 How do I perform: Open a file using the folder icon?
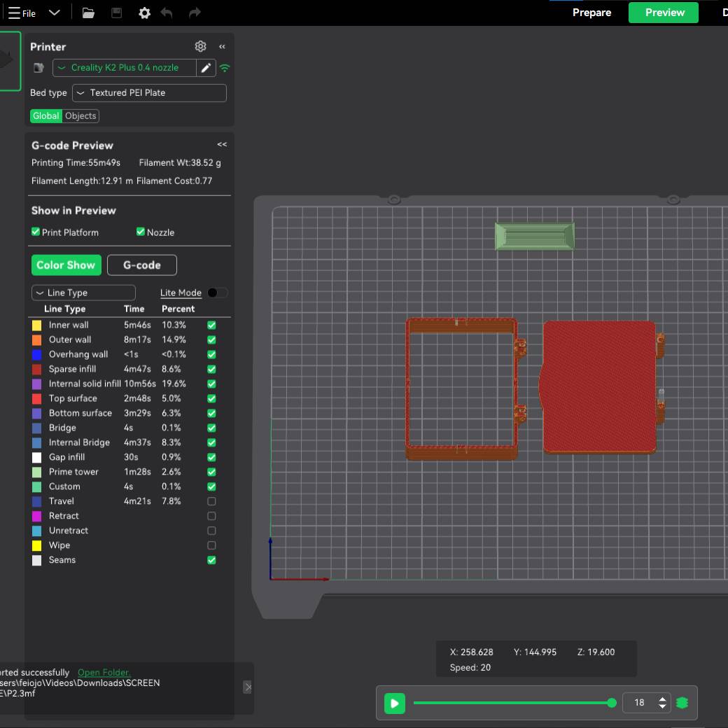click(x=88, y=12)
